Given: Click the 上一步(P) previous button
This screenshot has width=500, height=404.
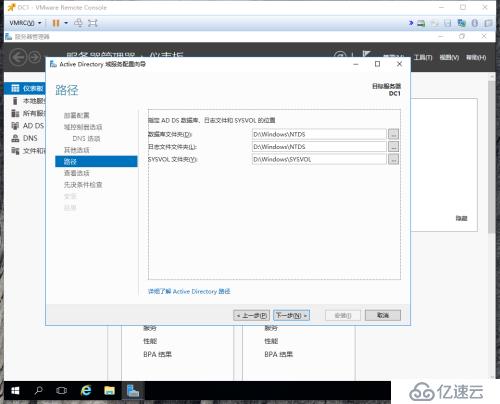Looking at the screenshot, I should (251, 315).
